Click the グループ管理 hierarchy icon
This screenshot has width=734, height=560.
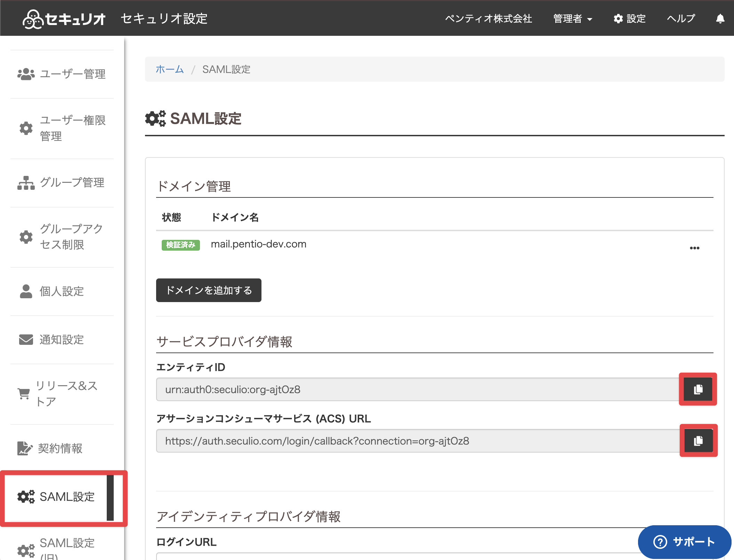(x=26, y=183)
